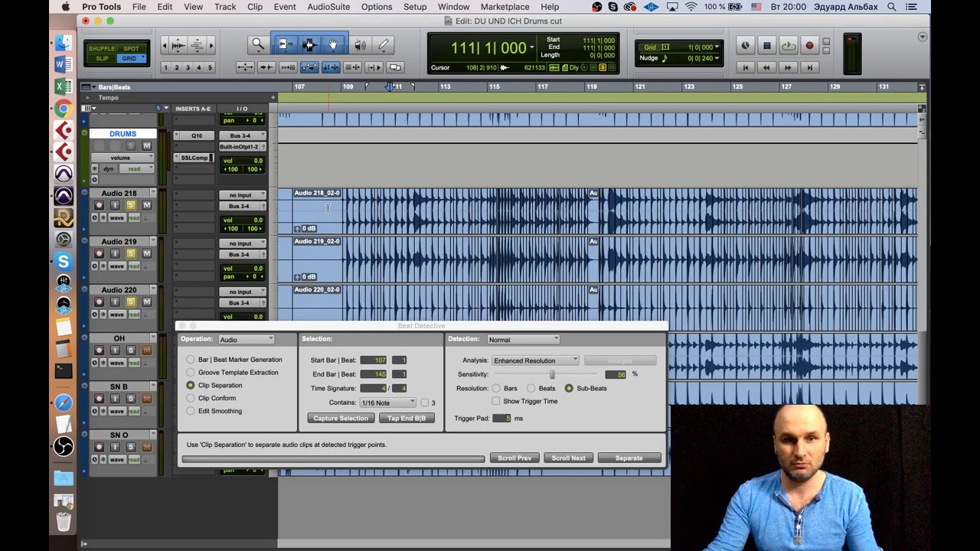Enable Spot edit mode
This screenshot has height=551, width=980.
(x=131, y=48)
